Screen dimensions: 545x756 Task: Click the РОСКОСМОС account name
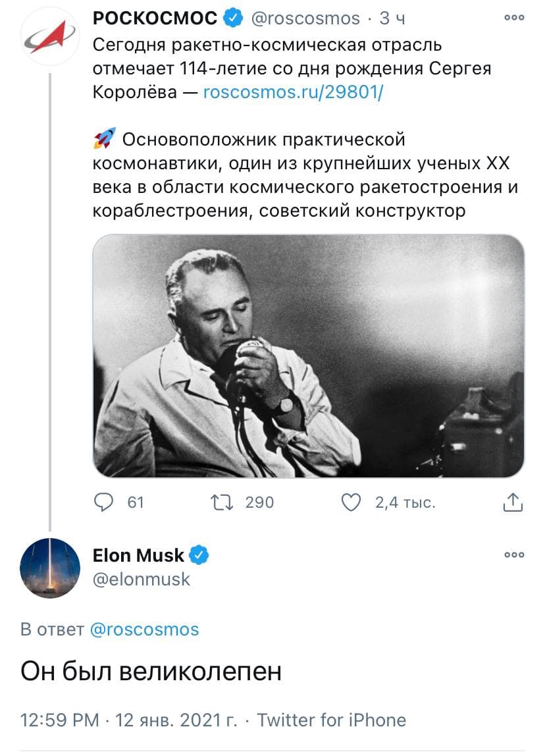click(155, 19)
